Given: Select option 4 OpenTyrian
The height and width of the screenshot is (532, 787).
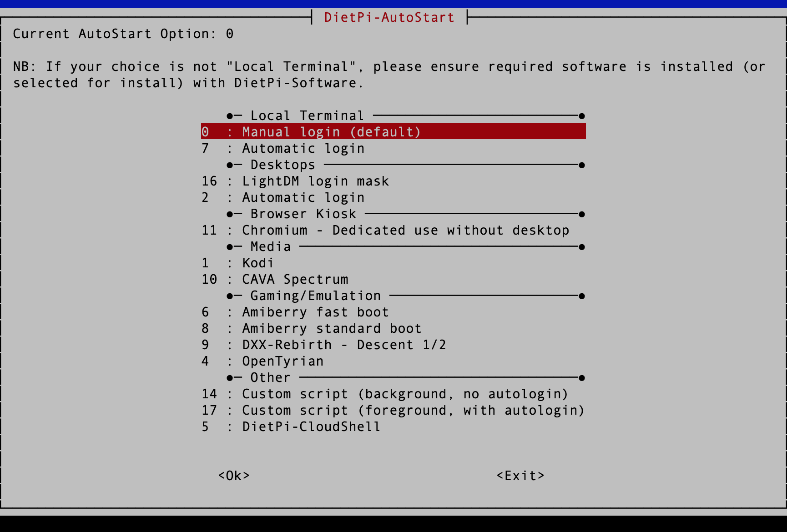Looking at the screenshot, I should click(x=393, y=361).
